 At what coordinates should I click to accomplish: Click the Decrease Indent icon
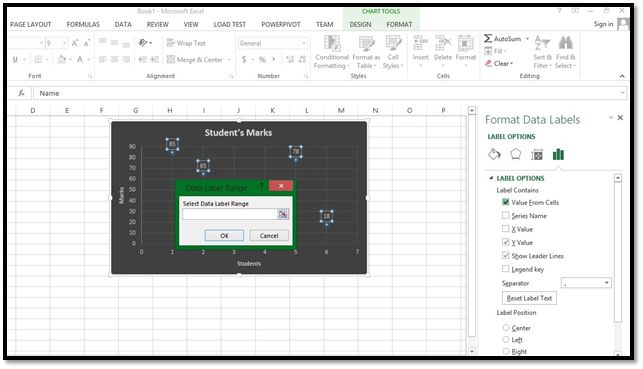coord(143,60)
